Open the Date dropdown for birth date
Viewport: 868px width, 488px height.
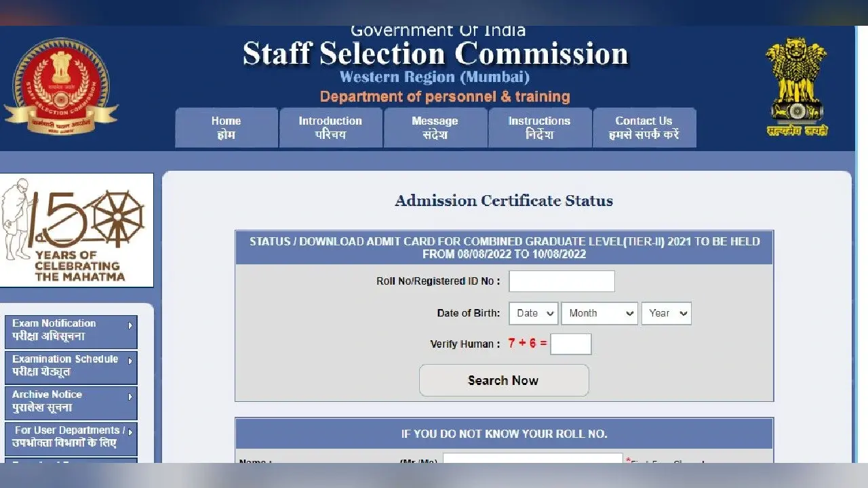tap(534, 313)
